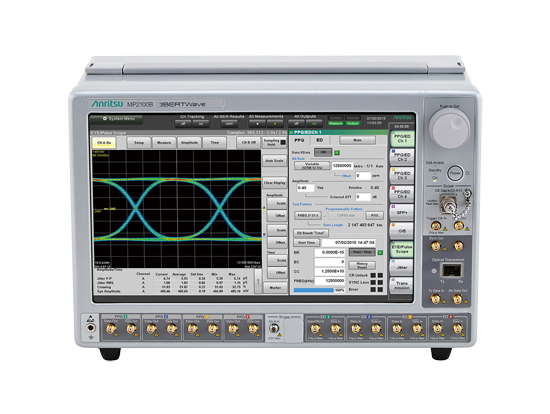550x414 pixels.
Task: Select the PPG/ED Ch 4 side button
Action: coord(402,194)
